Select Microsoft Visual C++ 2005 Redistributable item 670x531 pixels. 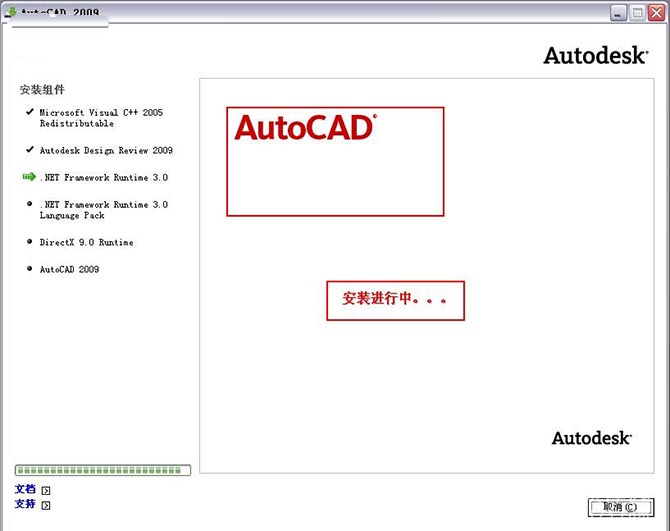pos(101,118)
